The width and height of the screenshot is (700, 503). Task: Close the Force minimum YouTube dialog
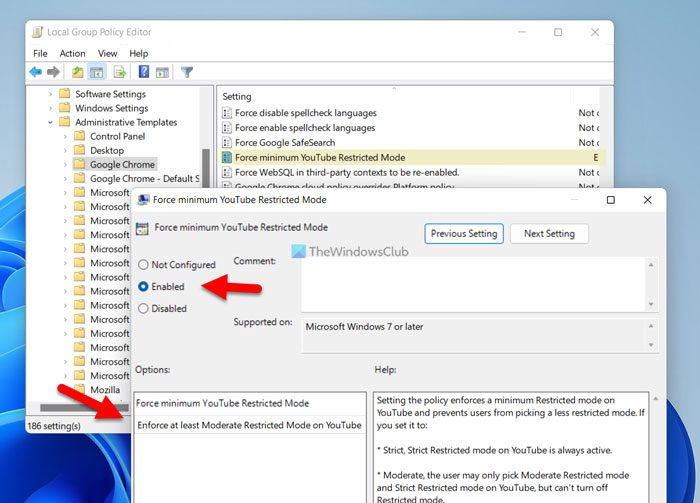pos(647,200)
